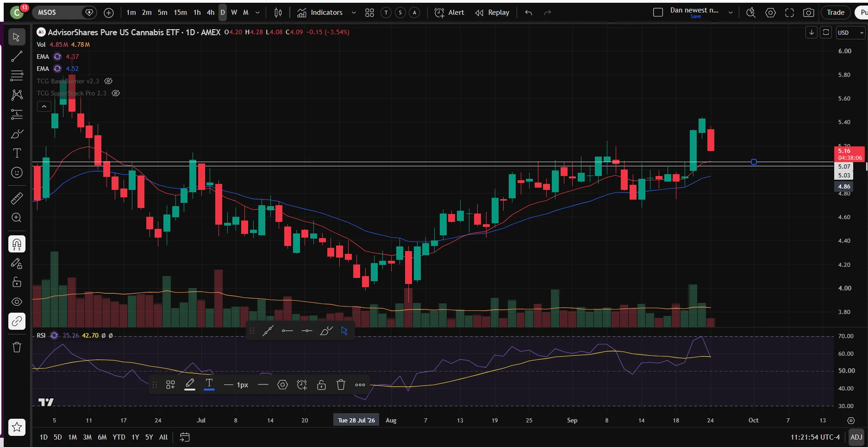Open the emoji and icons tool
This screenshot has width=868, height=447.
[x=17, y=173]
